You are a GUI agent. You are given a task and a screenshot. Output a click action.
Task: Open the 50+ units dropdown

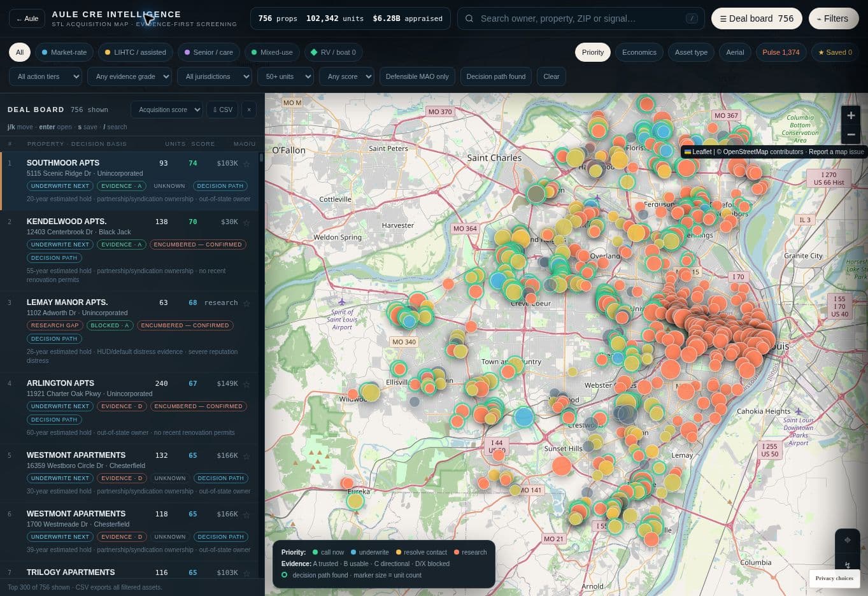pos(285,76)
